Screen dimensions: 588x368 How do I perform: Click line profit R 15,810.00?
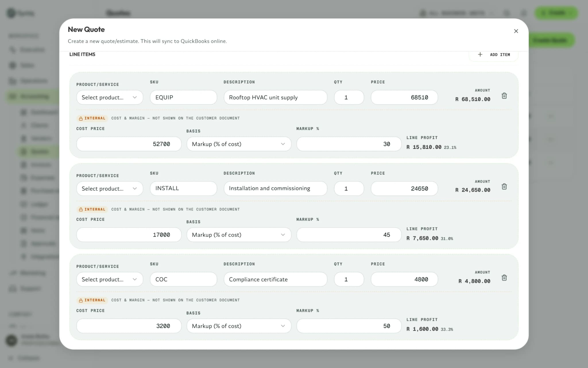click(x=424, y=147)
